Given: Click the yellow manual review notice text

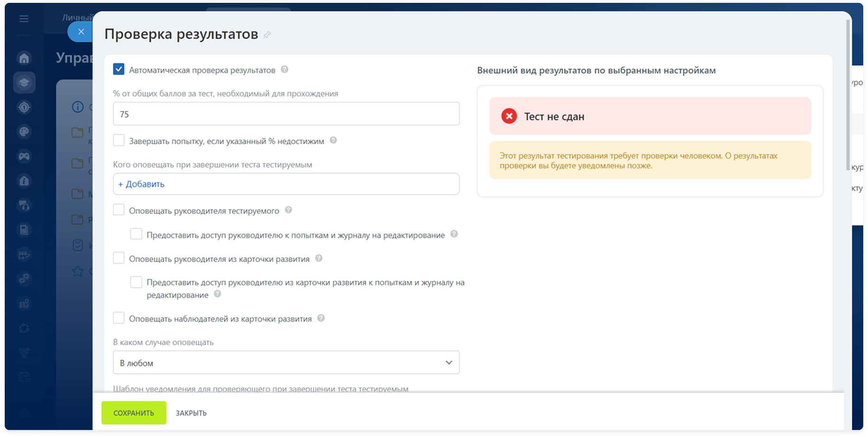Looking at the screenshot, I should pos(638,160).
